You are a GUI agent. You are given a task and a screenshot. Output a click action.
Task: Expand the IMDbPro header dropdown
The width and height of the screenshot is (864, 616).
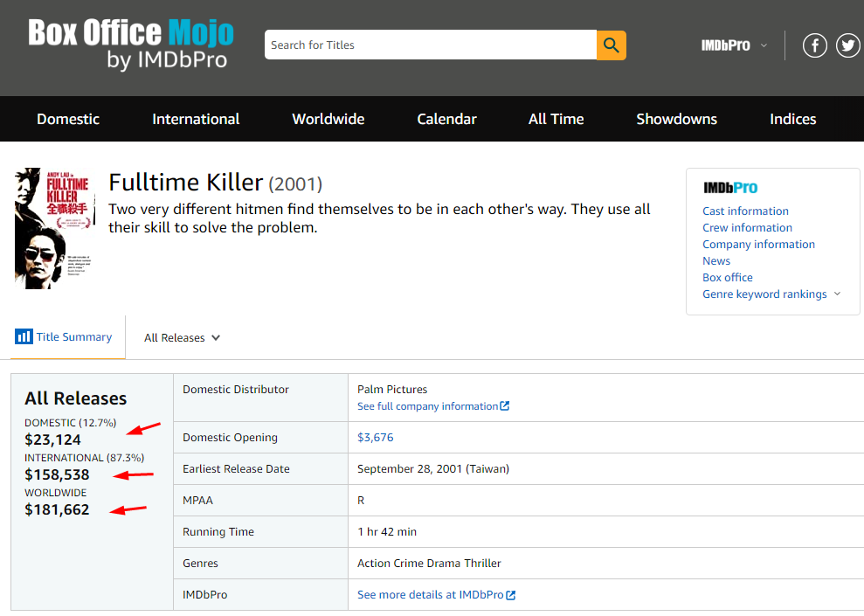(734, 45)
